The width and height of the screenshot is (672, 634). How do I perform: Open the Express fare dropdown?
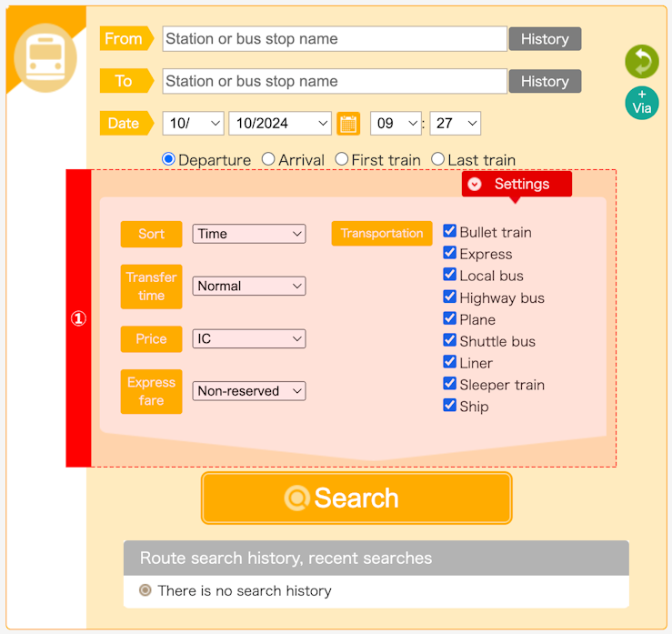[x=249, y=391]
